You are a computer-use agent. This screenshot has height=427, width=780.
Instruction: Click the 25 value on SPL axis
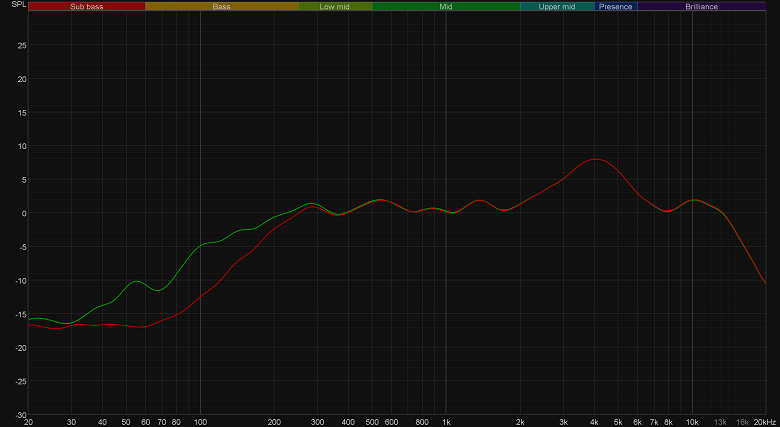22,45
